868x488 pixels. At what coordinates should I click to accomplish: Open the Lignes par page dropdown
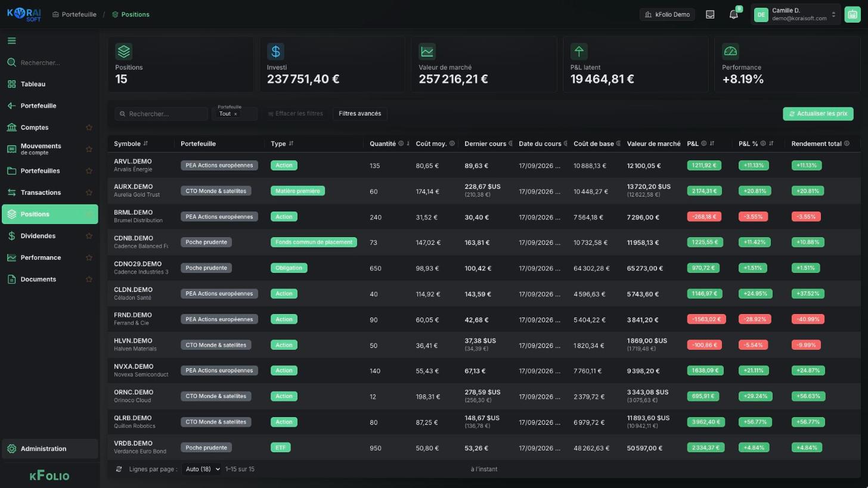point(201,470)
